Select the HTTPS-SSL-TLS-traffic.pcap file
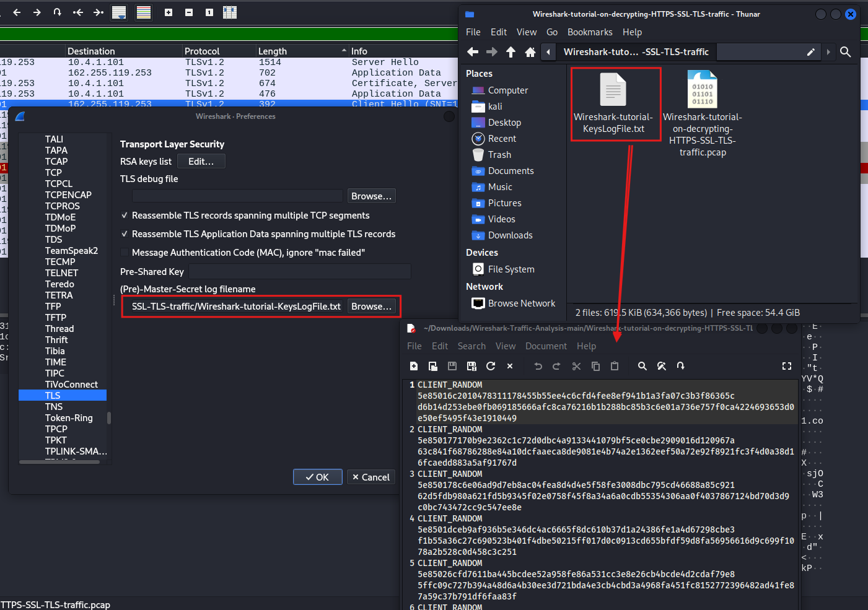The image size is (868, 610). [x=703, y=113]
